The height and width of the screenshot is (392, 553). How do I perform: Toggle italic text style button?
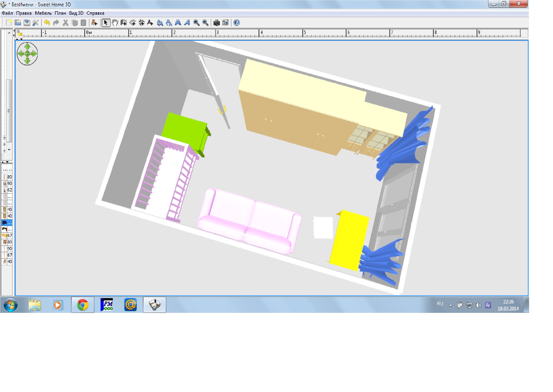click(187, 23)
